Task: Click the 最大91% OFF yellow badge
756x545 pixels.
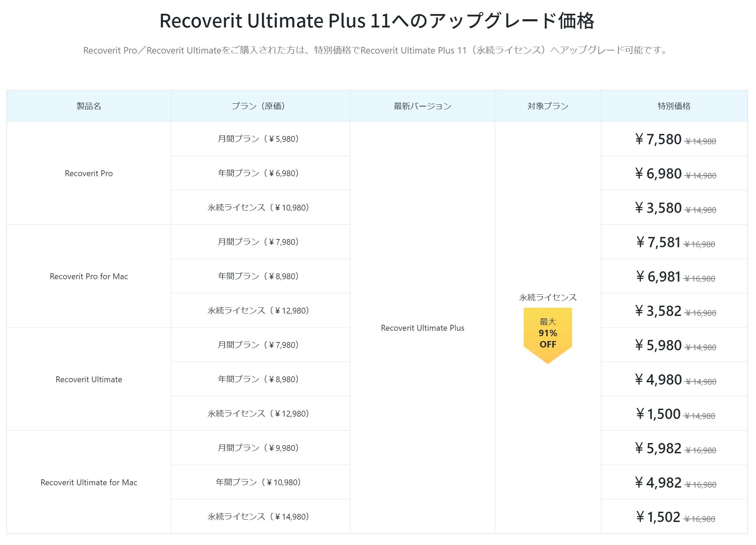Action: click(547, 334)
